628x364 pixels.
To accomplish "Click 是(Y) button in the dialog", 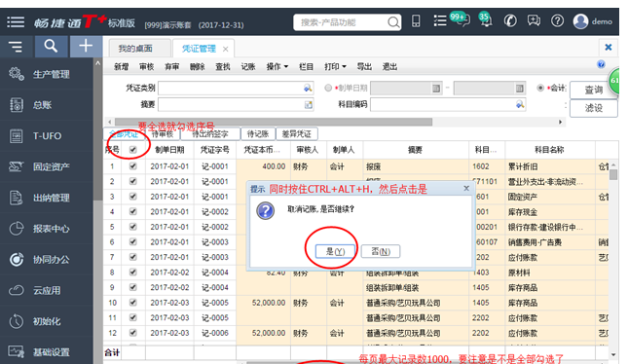I will 335,251.
